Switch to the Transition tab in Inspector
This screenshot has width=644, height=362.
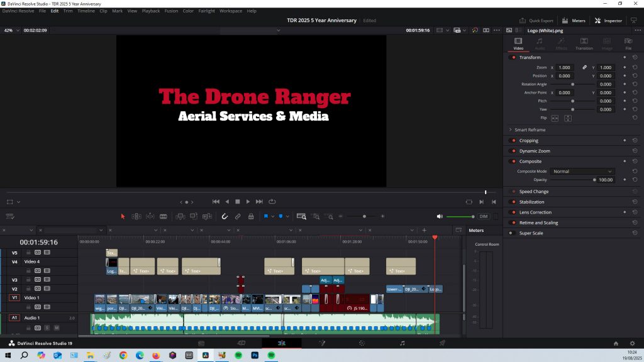pyautogui.click(x=584, y=44)
